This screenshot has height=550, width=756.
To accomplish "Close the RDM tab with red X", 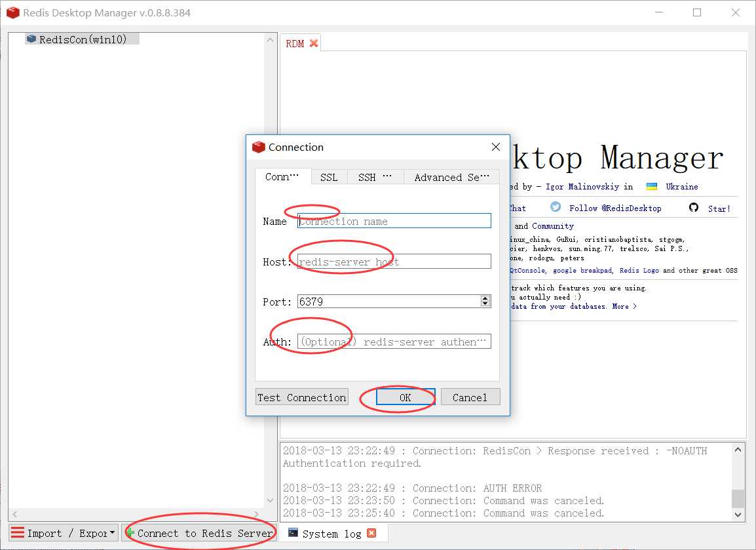I will tap(314, 43).
